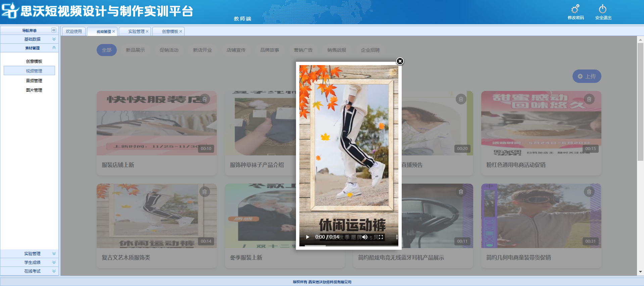Expand the 实验管理 sidebar section

(x=54, y=254)
